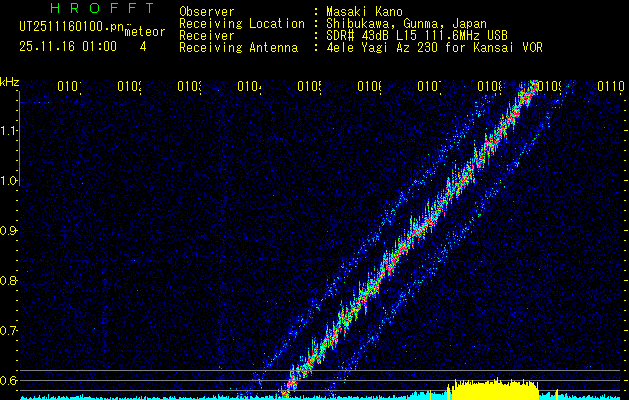Click the 0105 time axis marker
This screenshot has width=629, height=400.
pyautogui.click(x=309, y=86)
